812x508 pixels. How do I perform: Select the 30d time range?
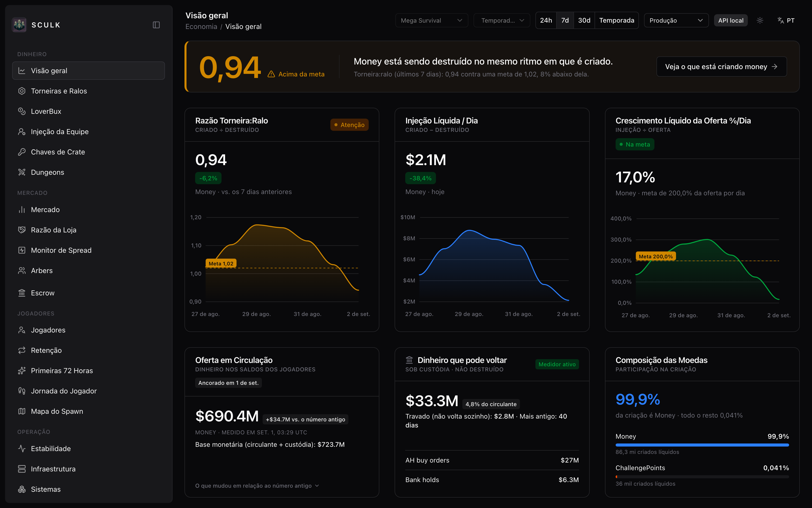(584, 21)
